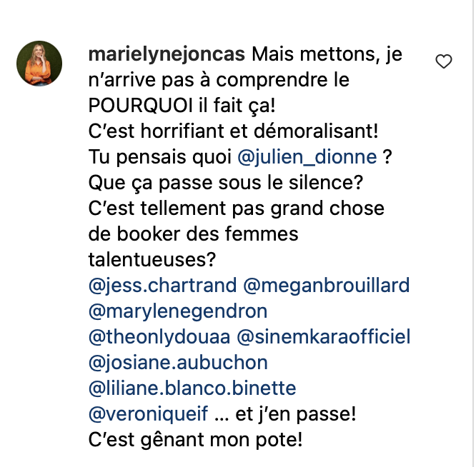Image resolution: width=476 pixels, height=467 pixels.
Task: Like the comment with the heart icon
Action: point(444,61)
